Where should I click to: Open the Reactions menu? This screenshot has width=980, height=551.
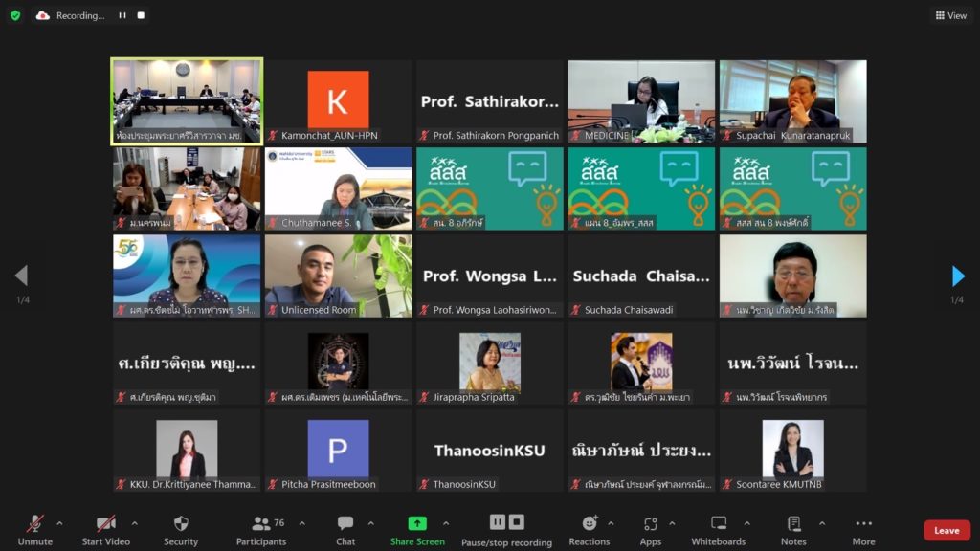590,524
